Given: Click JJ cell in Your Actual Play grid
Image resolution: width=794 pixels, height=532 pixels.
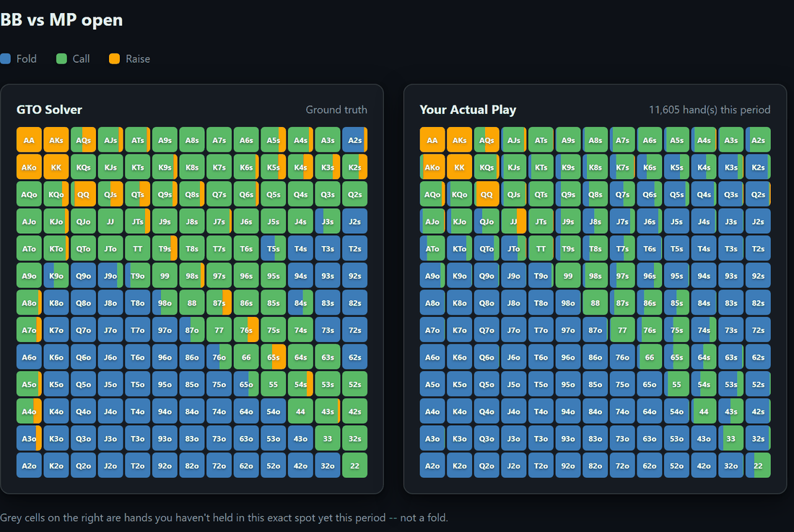Looking at the screenshot, I should (x=513, y=221).
